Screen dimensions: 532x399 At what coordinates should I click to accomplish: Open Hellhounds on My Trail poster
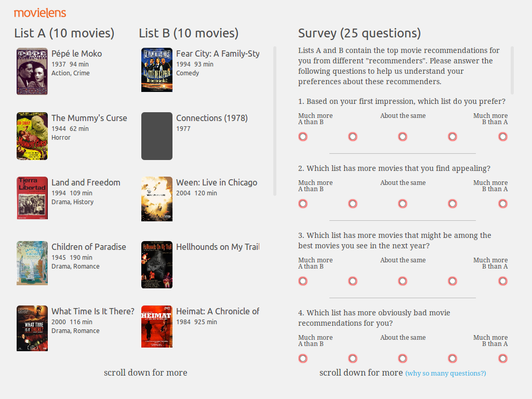[157, 264]
